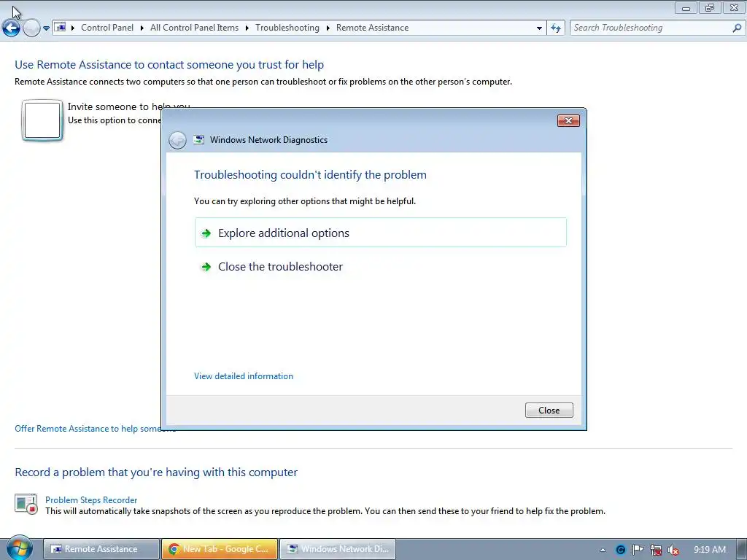Open View detailed information link
This screenshot has height=560, width=747.
(x=244, y=376)
